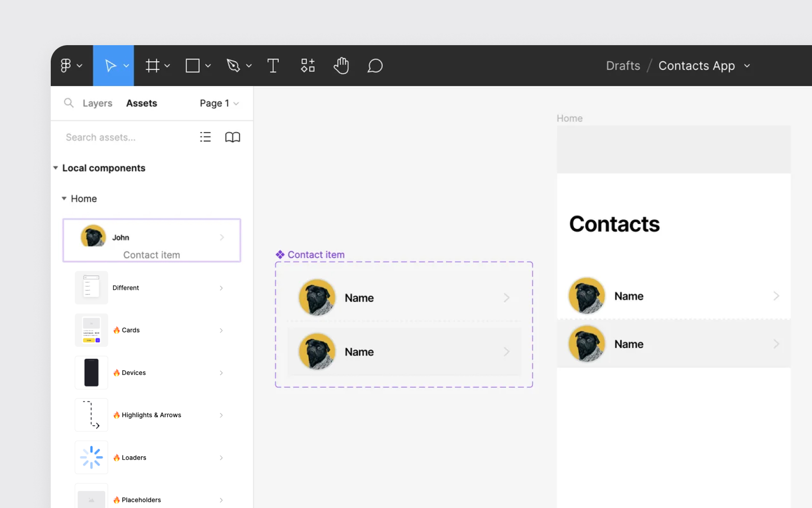Image resolution: width=812 pixels, height=508 pixels.
Task: Select the Text tool
Action: [x=273, y=66]
